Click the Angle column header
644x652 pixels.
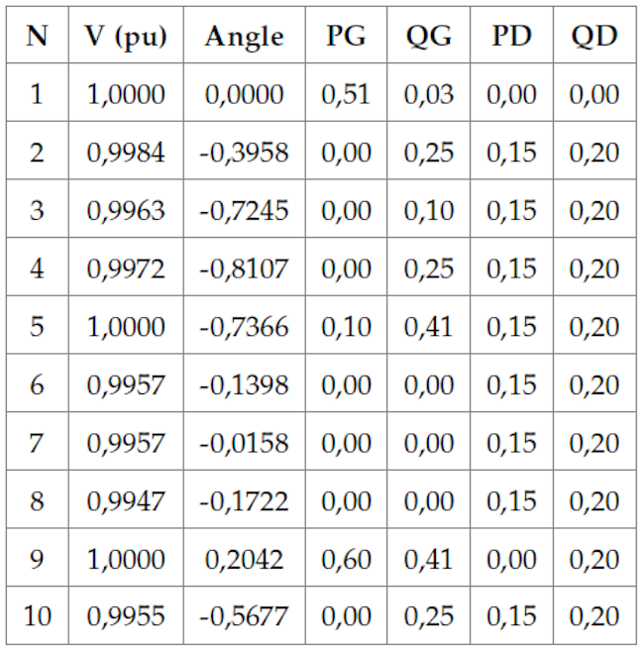(x=244, y=37)
